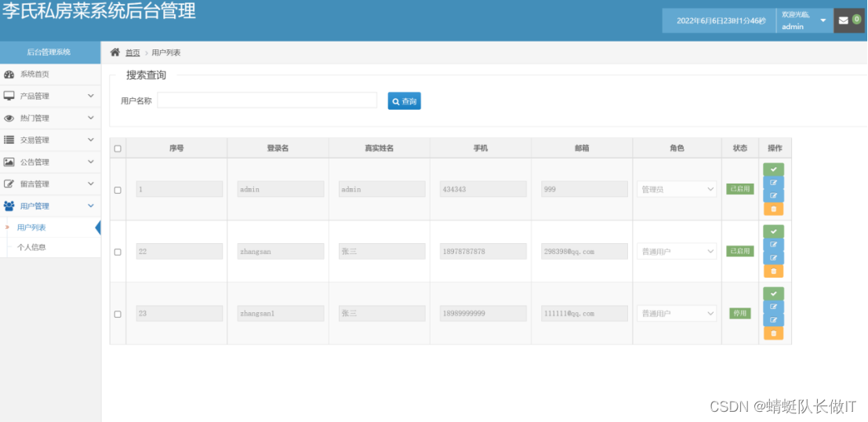Click the dashboard icon beside 系统首页
This screenshot has height=422, width=868.
point(9,75)
